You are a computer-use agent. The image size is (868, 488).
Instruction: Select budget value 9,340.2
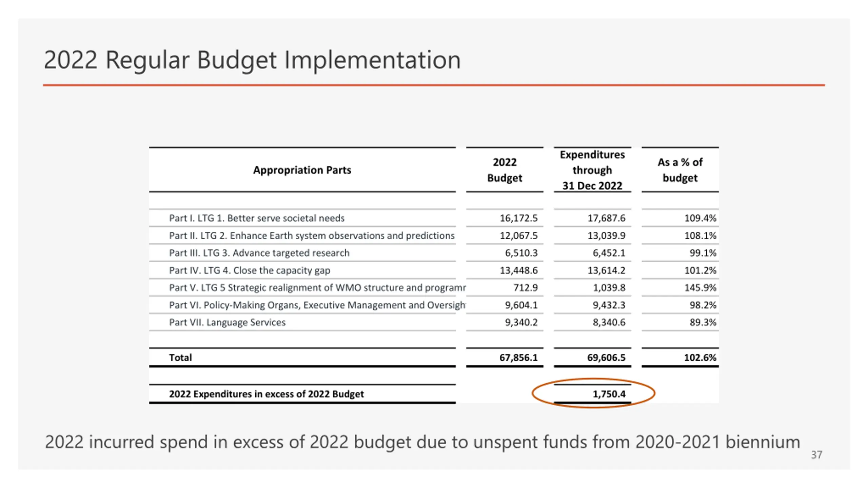point(521,322)
